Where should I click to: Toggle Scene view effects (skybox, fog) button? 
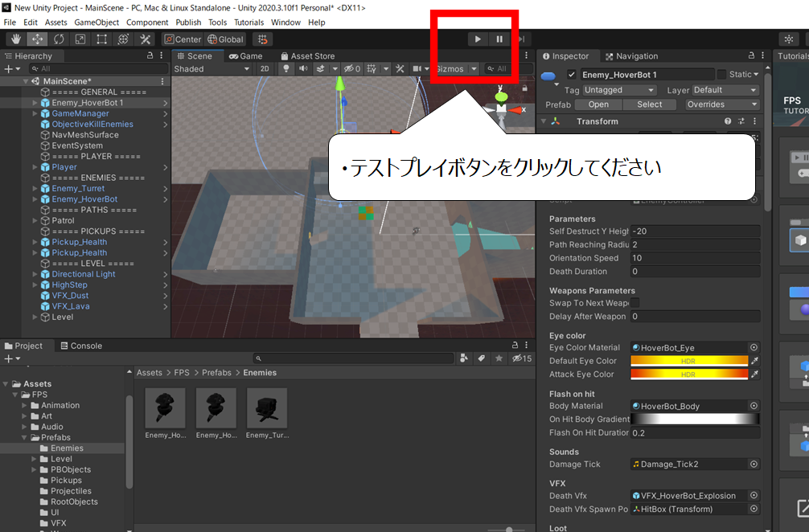(x=320, y=68)
